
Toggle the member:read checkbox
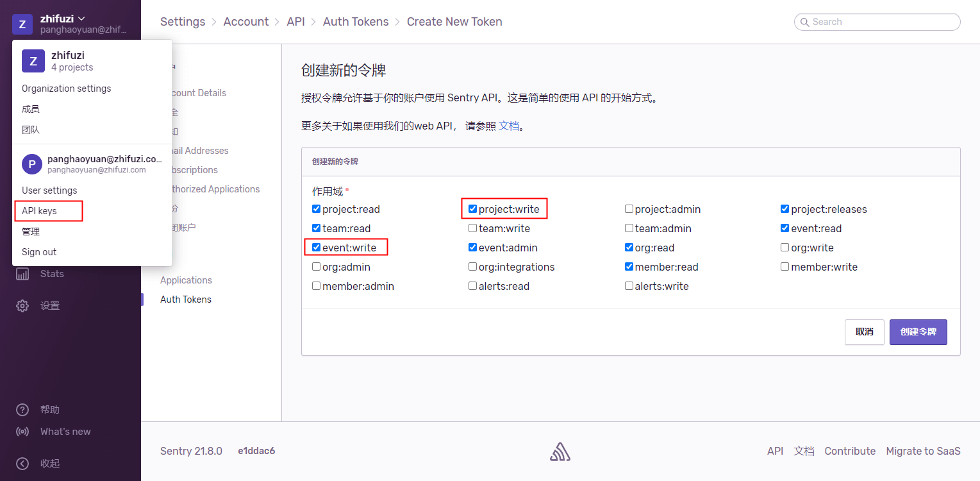point(629,267)
